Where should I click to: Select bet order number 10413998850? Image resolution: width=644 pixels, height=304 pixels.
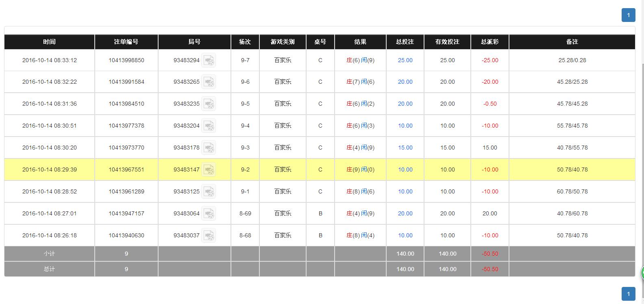coord(126,60)
